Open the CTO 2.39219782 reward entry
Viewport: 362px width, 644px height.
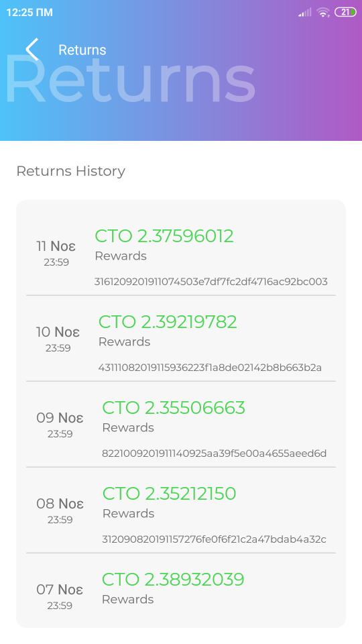[181, 338]
